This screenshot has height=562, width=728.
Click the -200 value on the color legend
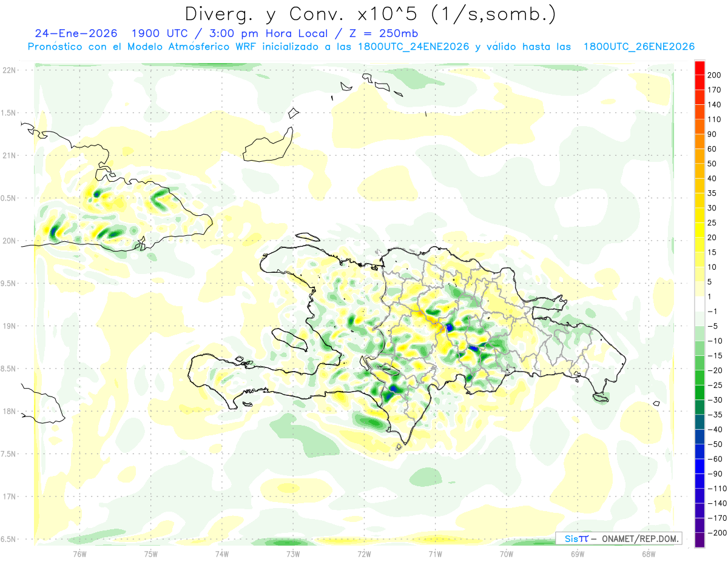(x=716, y=533)
